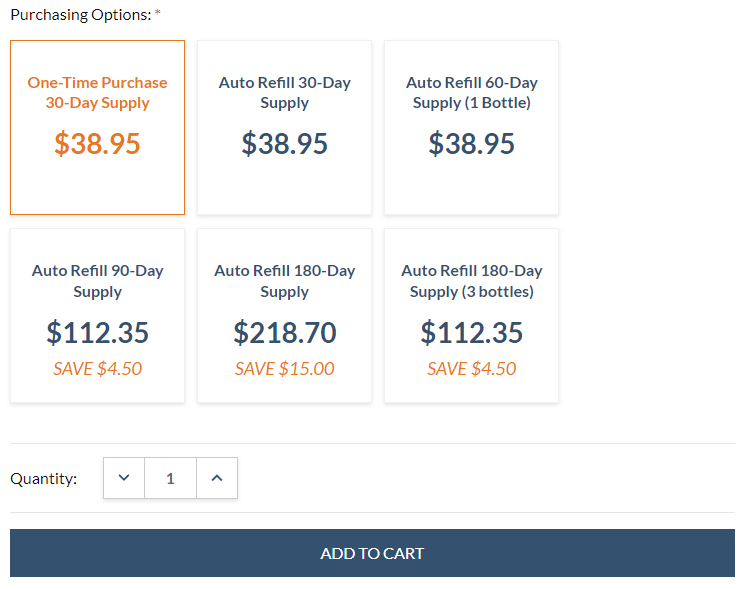Click the $112.35 price for 90-Day Supply
Screen dimensions: 742x589
[x=97, y=332]
